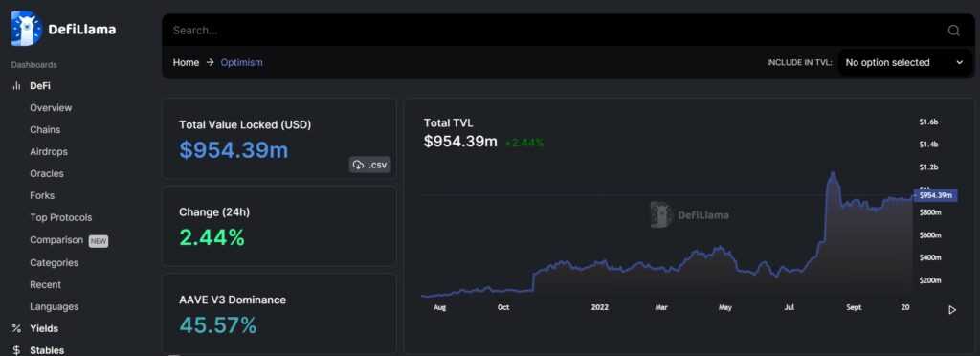
Task: Open Optimism breadcrumb link
Action: click(242, 62)
